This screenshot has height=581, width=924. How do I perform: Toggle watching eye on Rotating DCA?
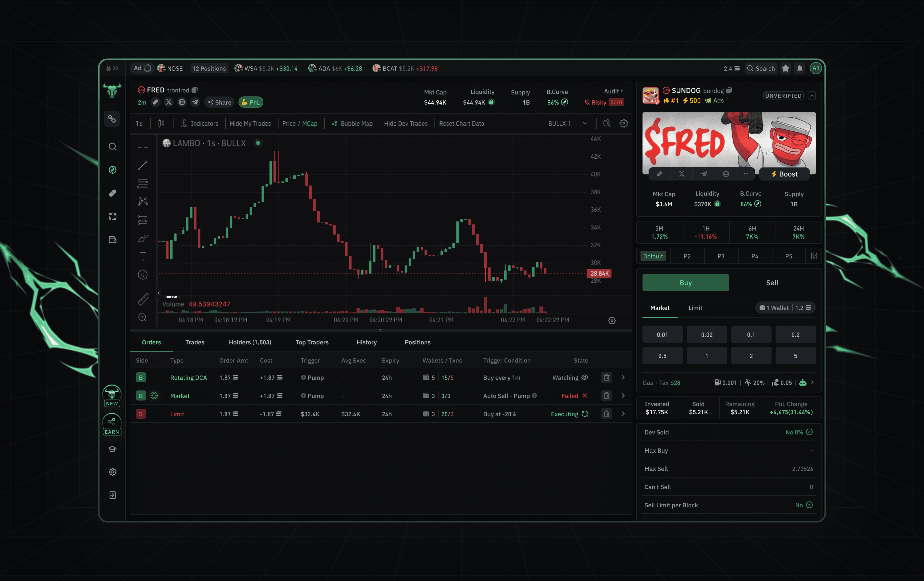585,378
